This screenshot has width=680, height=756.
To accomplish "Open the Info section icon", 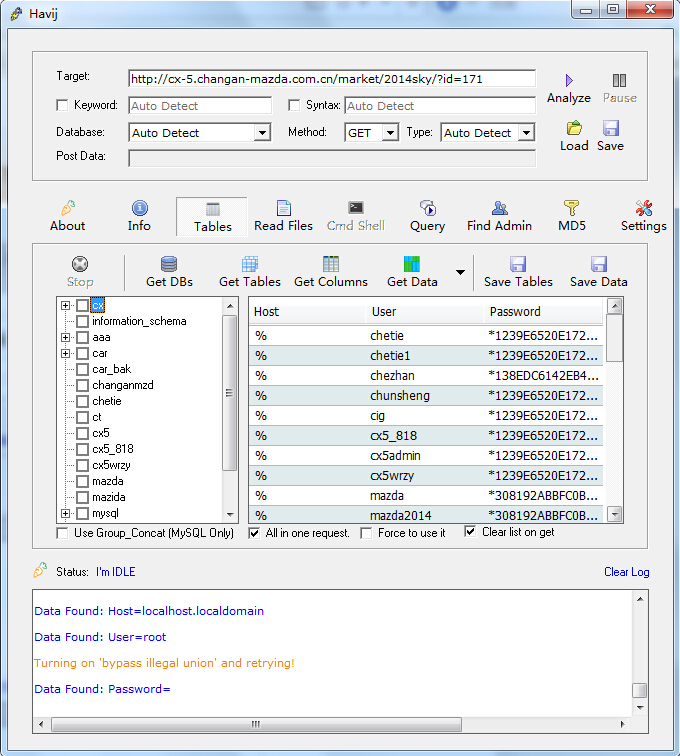I will [x=139, y=208].
